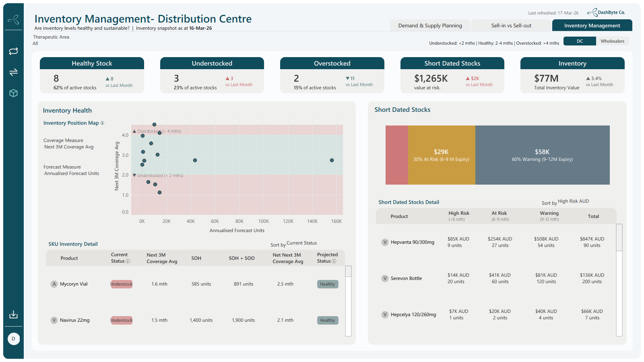Open the Demand & Supply Planning tab
644x362 pixels.
tap(430, 25)
